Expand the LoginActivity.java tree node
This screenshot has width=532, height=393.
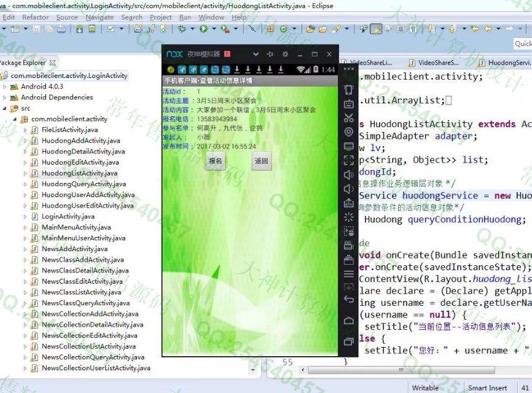(25, 217)
